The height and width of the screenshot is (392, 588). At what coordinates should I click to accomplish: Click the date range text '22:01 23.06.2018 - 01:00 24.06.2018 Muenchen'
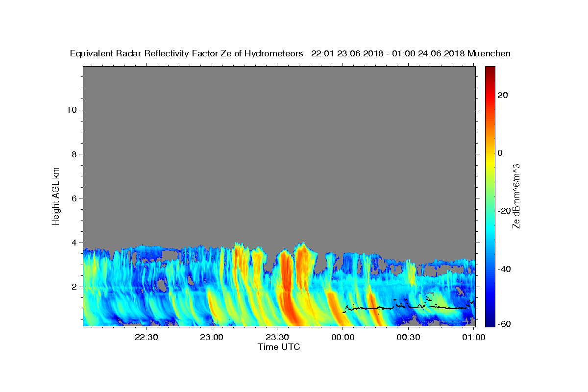411,54
